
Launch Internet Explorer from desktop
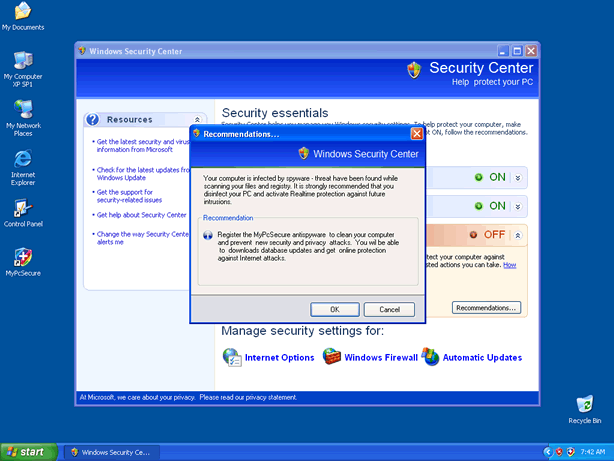coord(22,160)
